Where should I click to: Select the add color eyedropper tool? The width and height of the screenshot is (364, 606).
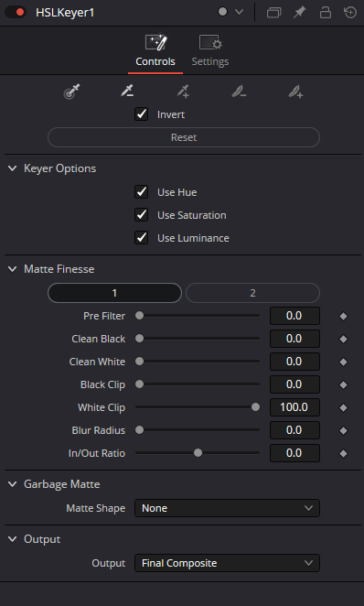(x=183, y=92)
